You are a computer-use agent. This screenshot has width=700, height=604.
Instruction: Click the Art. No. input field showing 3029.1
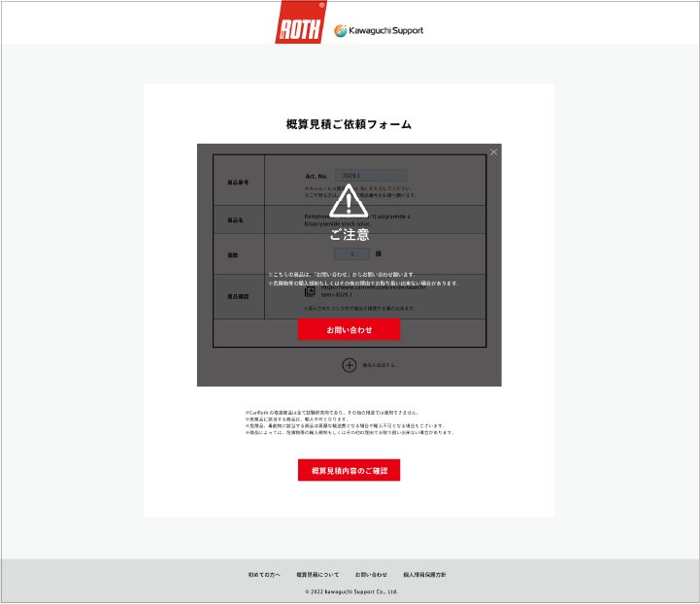pyautogui.click(x=371, y=176)
